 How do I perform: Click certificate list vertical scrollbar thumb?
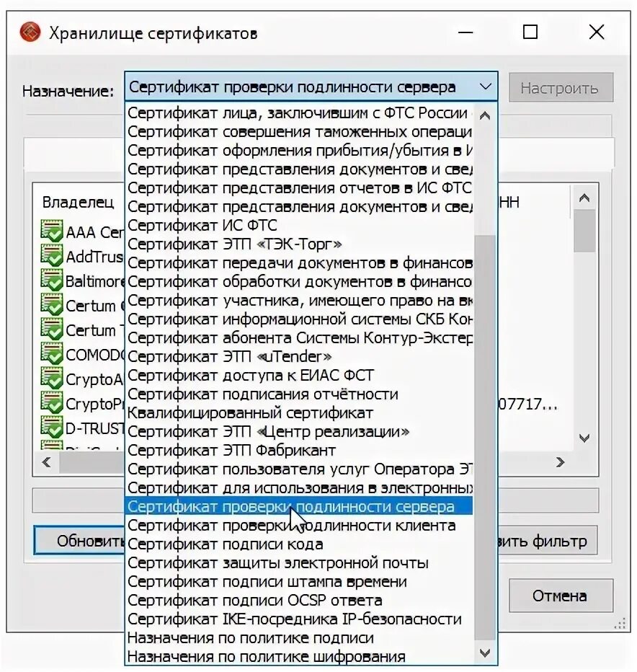point(584,231)
